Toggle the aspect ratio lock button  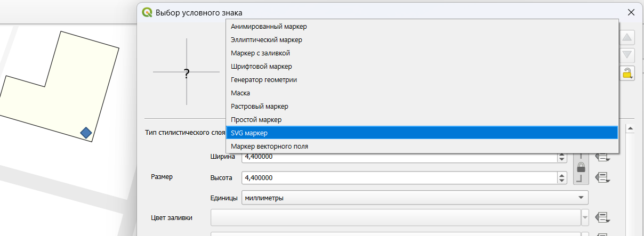581,168
